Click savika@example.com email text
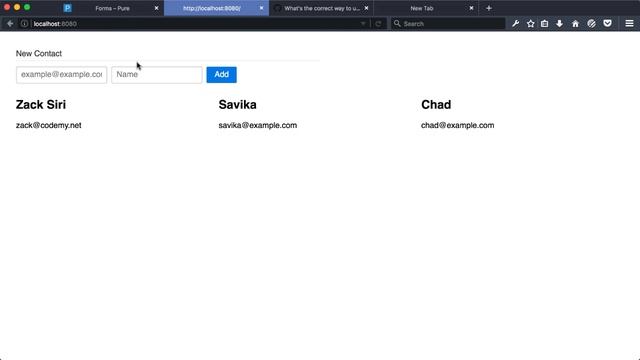 (x=258, y=125)
